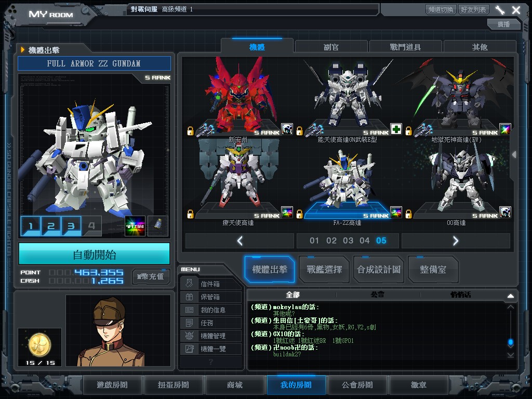532x399 pixels.
Task: Select page 01 of units
Action: 314,241
